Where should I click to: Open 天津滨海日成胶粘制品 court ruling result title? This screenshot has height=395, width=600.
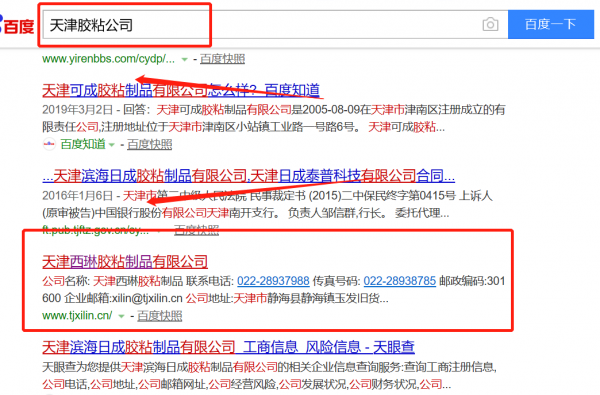point(249,176)
